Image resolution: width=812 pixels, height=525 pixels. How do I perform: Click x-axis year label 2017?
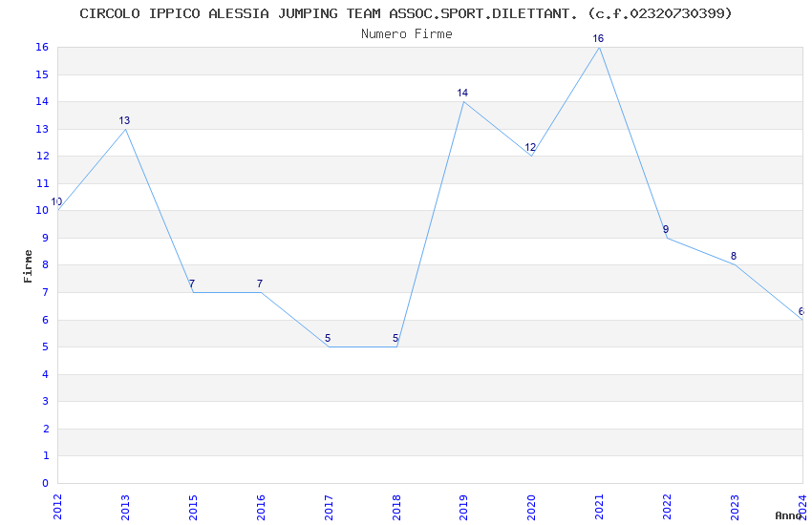[329, 507]
